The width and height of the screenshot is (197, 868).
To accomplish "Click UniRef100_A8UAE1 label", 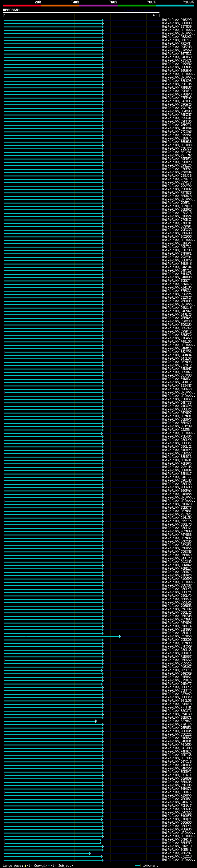I will point(177,653).
